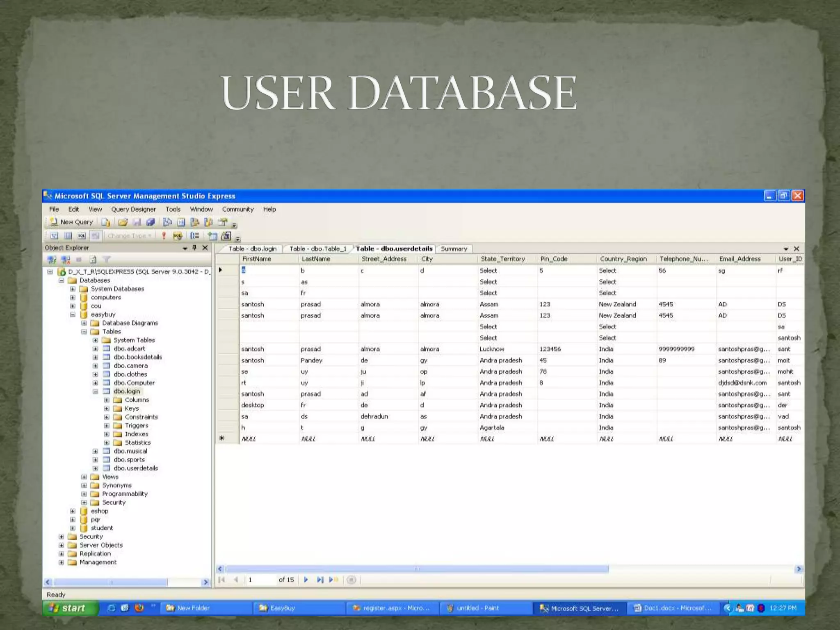Select the Summary tab

point(454,249)
